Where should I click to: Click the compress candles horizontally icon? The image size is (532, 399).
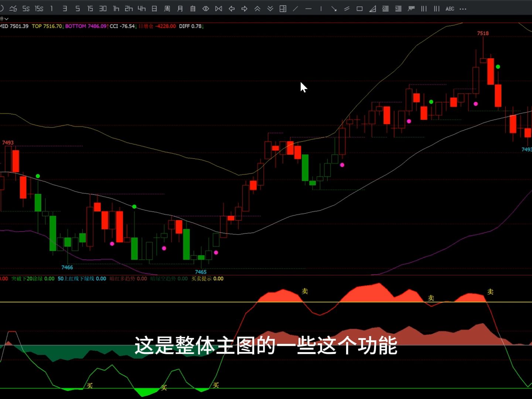[x=219, y=8]
